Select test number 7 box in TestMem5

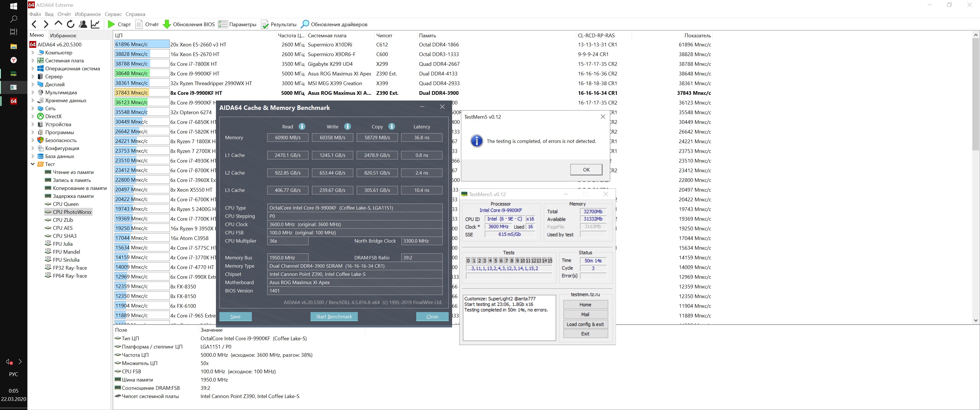pos(506,261)
